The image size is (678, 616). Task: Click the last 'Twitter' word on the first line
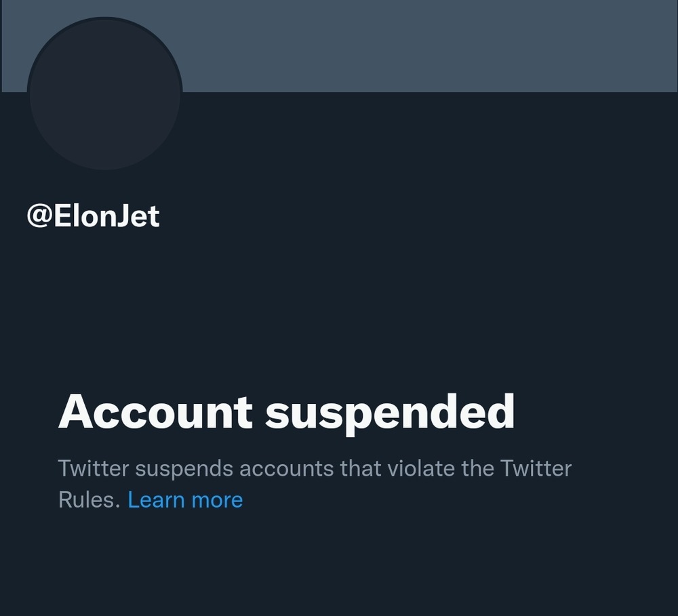[x=536, y=468]
